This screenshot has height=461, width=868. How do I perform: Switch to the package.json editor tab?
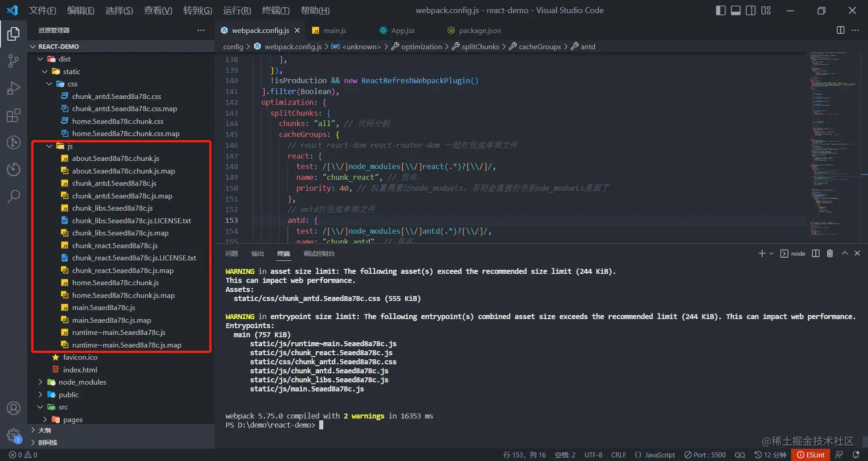tap(480, 30)
